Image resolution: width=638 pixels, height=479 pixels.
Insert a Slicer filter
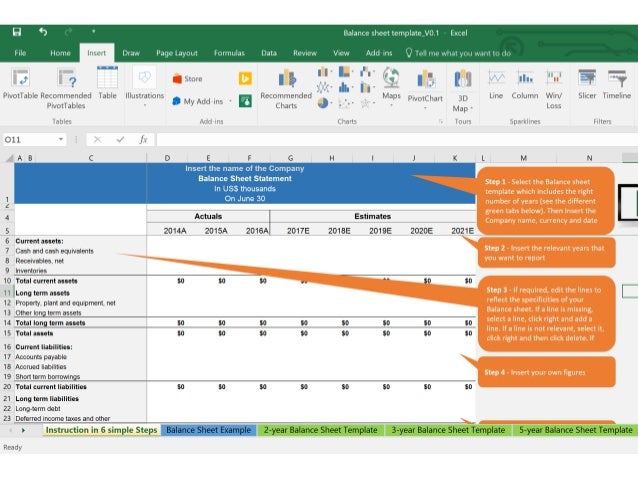coord(587,85)
